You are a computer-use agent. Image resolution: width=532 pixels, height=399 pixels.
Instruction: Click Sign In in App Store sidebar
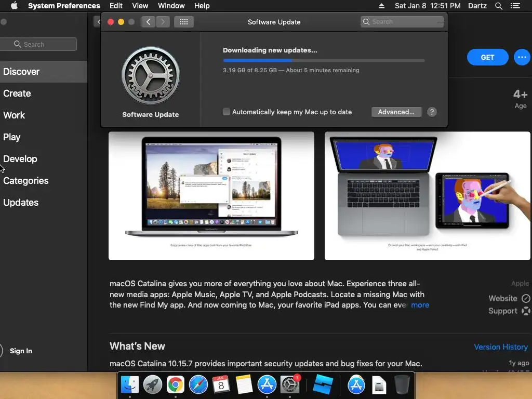point(21,351)
